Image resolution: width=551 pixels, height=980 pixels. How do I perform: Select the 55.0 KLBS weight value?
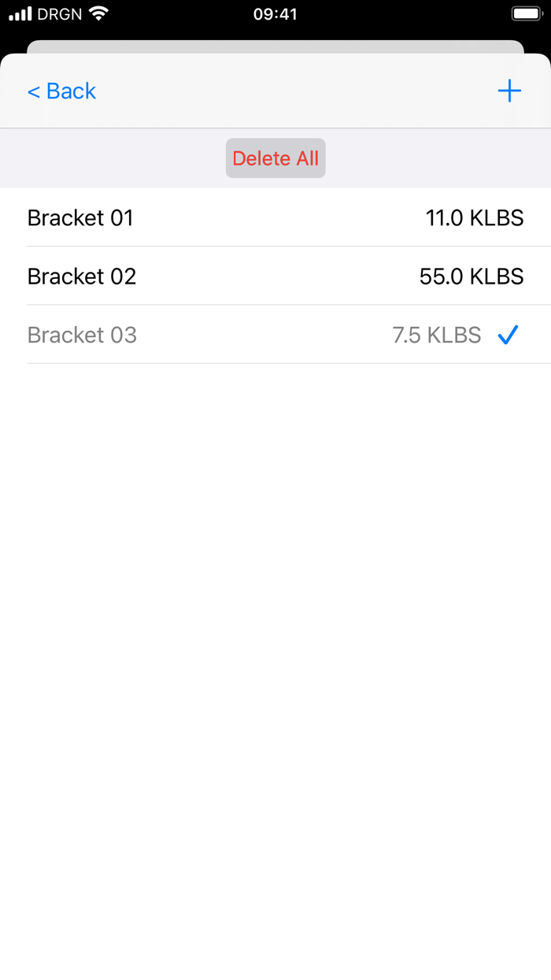(472, 276)
